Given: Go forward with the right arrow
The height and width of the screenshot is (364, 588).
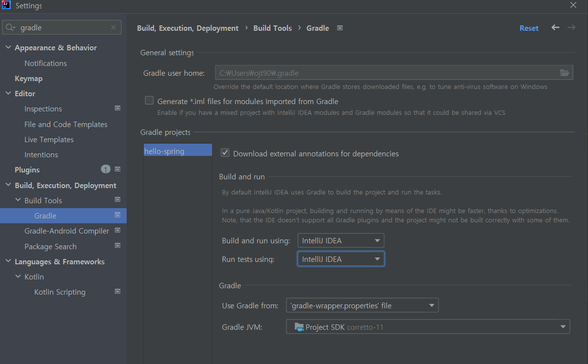Looking at the screenshot, I should coord(571,28).
